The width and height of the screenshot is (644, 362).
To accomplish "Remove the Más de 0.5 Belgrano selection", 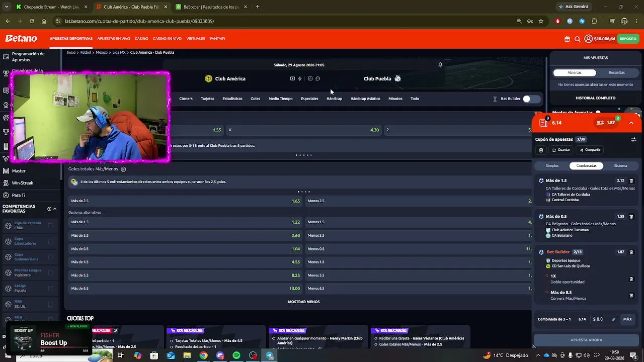I will (x=631, y=216).
